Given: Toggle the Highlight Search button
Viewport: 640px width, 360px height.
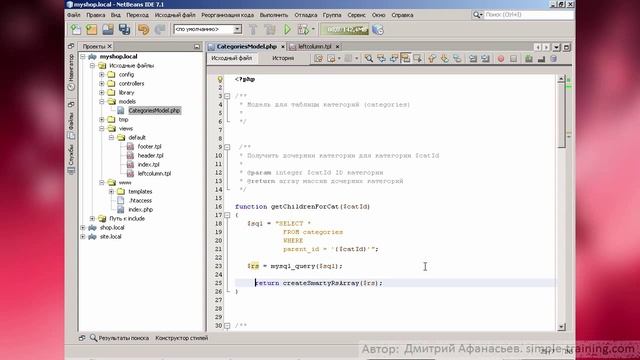Looking at the screenshot, I should (405, 59).
